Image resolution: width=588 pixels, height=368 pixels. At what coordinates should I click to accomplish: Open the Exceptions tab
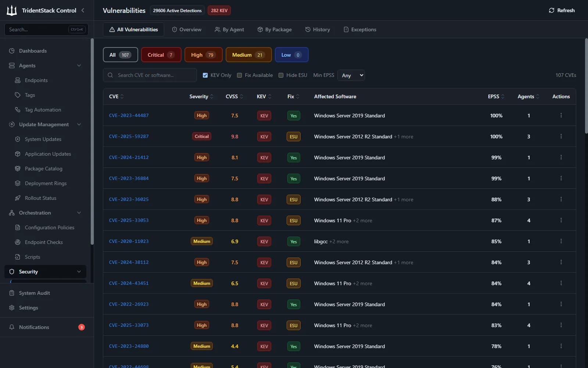[x=360, y=29]
